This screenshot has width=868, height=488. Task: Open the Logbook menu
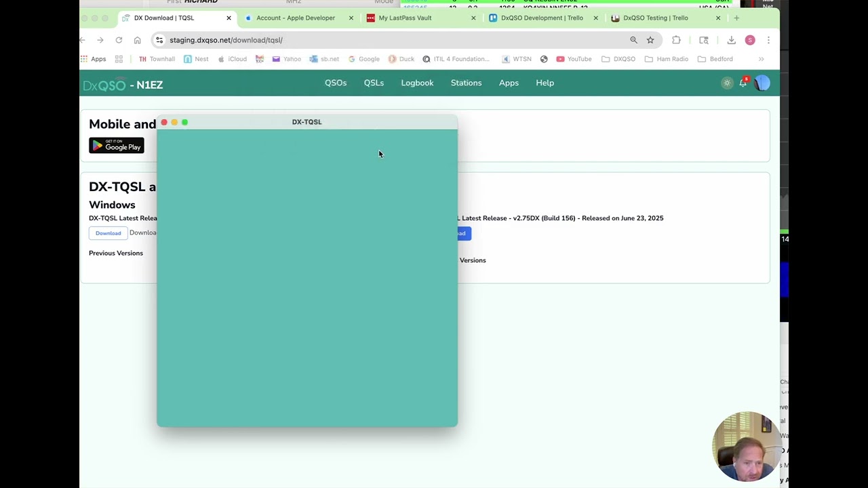[x=417, y=83]
